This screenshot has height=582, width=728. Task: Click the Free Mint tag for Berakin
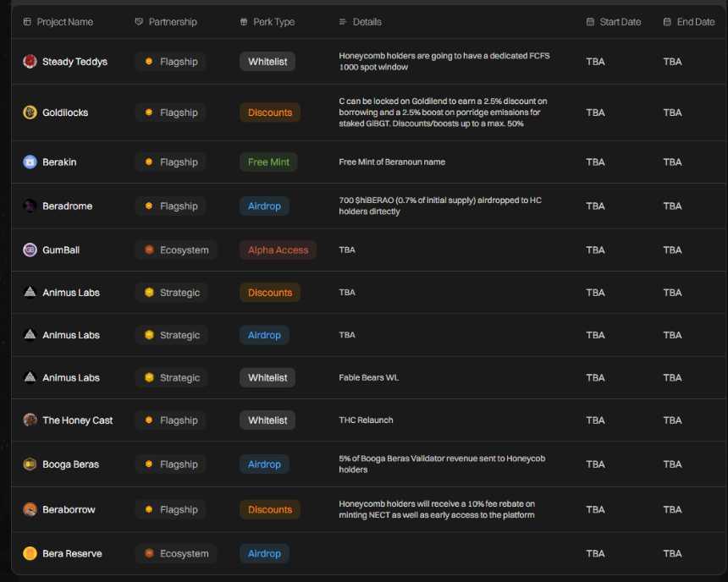[x=268, y=162]
